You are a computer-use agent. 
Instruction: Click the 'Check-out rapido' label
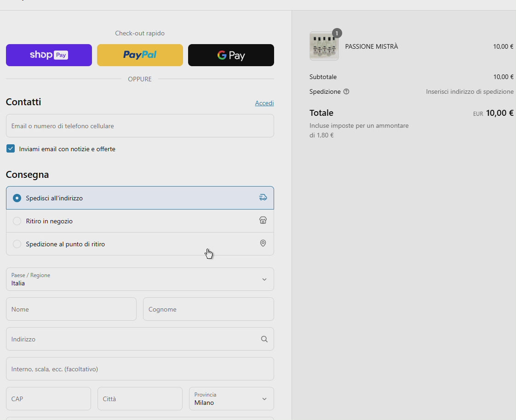coord(140,33)
